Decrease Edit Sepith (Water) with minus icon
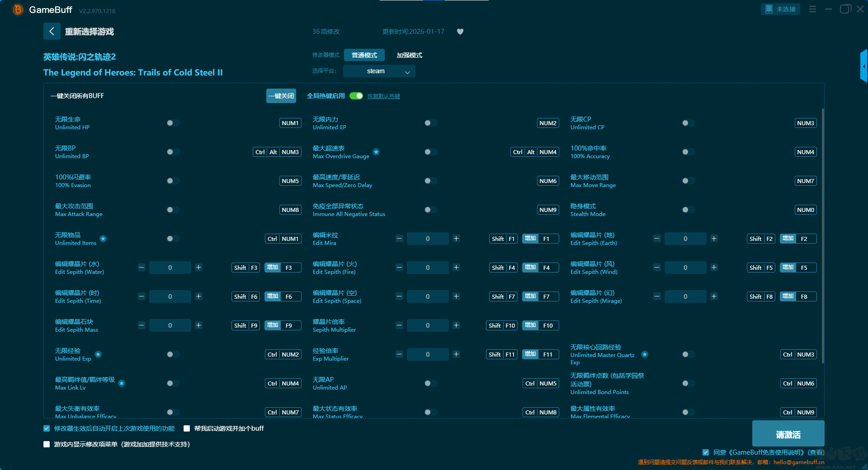 coord(142,268)
